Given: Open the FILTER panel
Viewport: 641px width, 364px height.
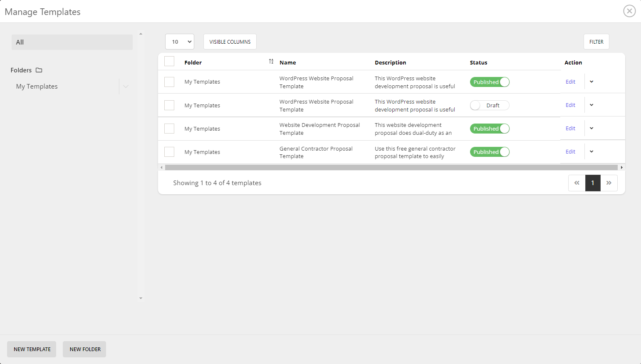Looking at the screenshot, I should click(x=596, y=42).
